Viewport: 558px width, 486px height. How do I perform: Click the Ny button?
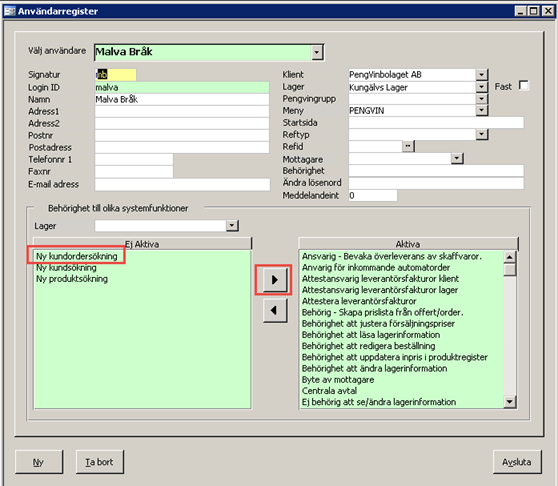click(x=39, y=462)
